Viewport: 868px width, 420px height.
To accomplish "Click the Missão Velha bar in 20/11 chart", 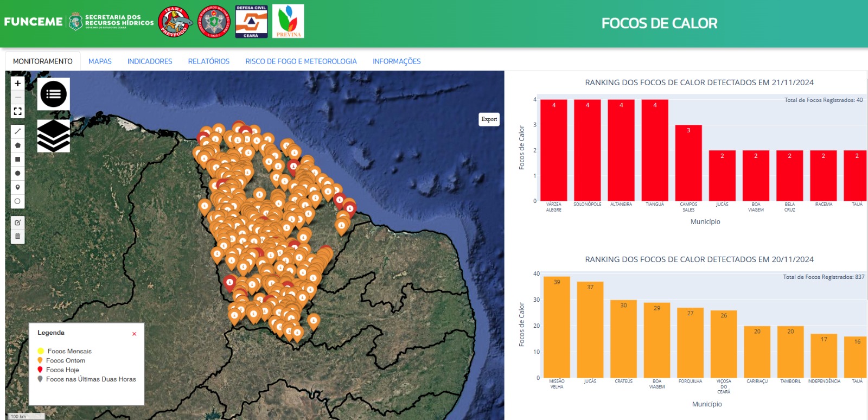I will click(557, 327).
